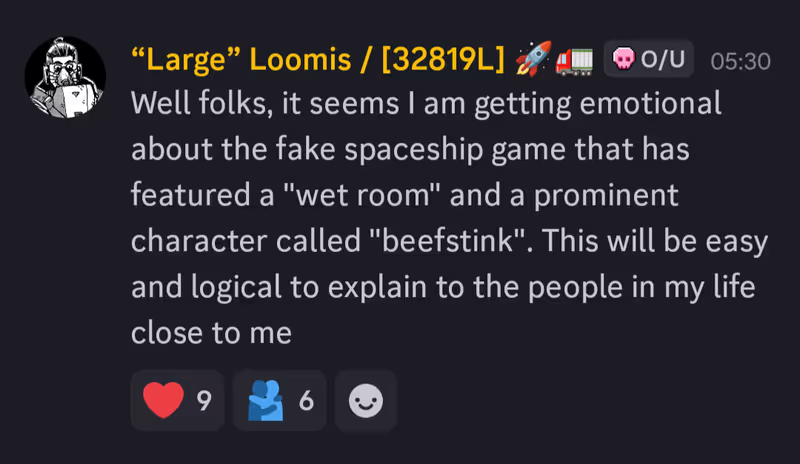The height and width of the screenshot is (464, 800).
Task: Click Large Loomis's profile avatar
Action: pos(65,77)
